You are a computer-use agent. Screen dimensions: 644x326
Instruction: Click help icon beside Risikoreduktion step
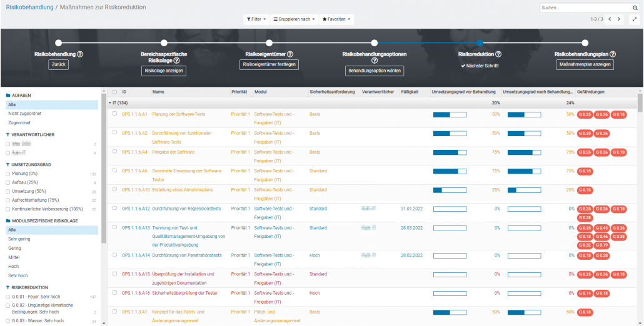[498, 54]
